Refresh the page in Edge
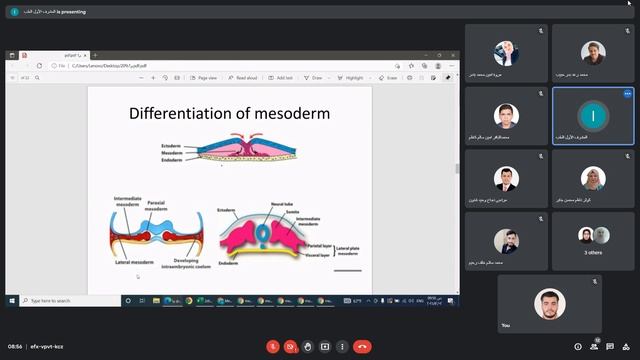The width and height of the screenshot is (640, 360). pos(39,66)
